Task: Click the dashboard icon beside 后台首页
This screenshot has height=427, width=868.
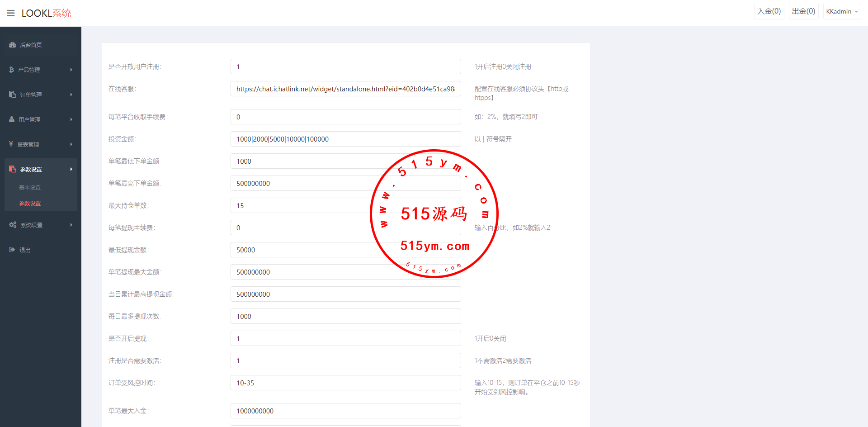Action: 13,45
